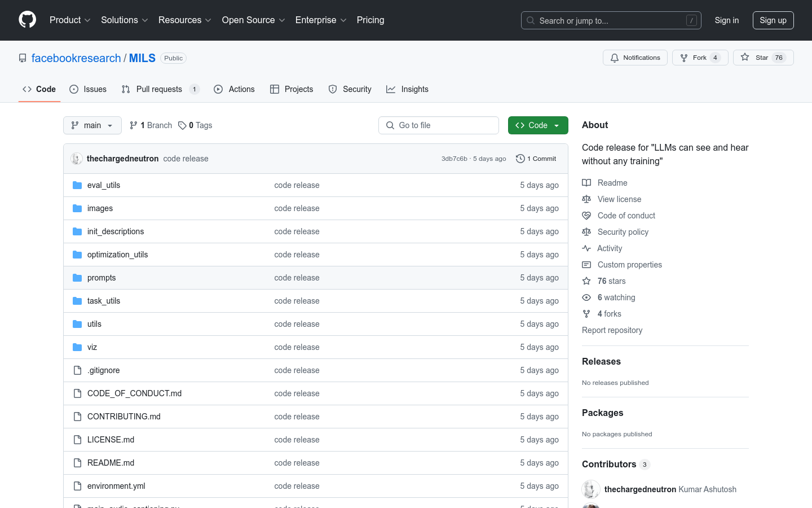The height and width of the screenshot is (508, 812).
Task: Click the .gitignore file icon
Action: pos(77,370)
